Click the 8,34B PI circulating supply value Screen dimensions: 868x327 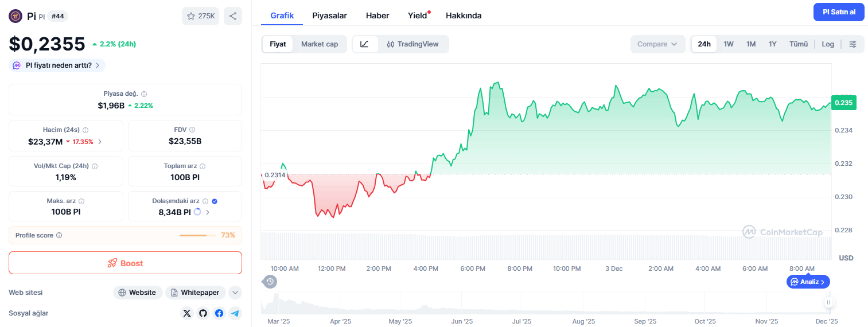pyautogui.click(x=174, y=212)
